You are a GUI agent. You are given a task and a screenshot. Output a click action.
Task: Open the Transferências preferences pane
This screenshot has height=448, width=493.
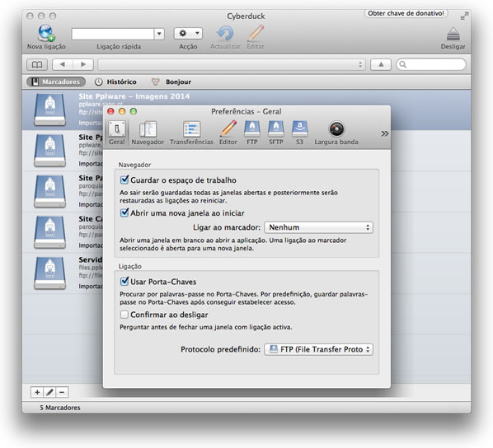click(x=191, y=133)
